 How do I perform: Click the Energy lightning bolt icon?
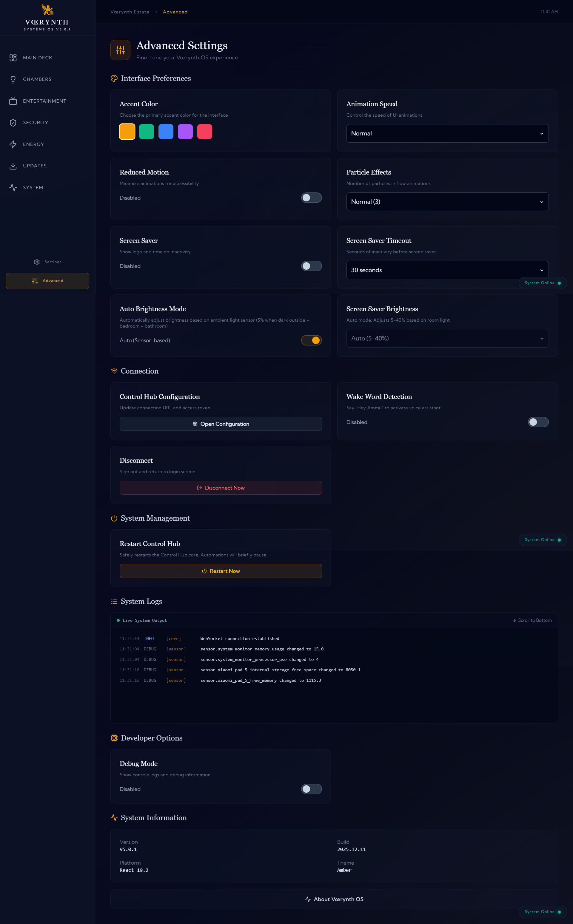[13, 144]
